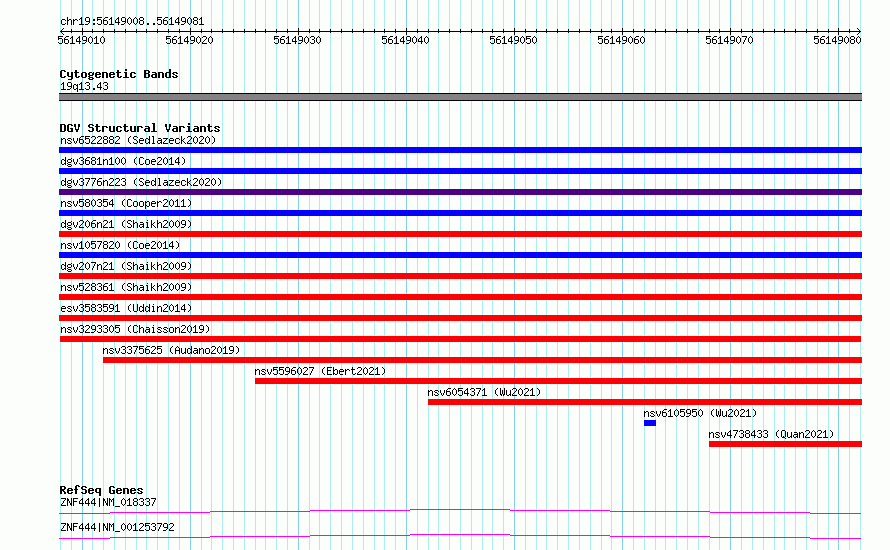The image size is (890, 550).
Task: Click the red esv3583591 variant bar
Action: click(460, 318)
